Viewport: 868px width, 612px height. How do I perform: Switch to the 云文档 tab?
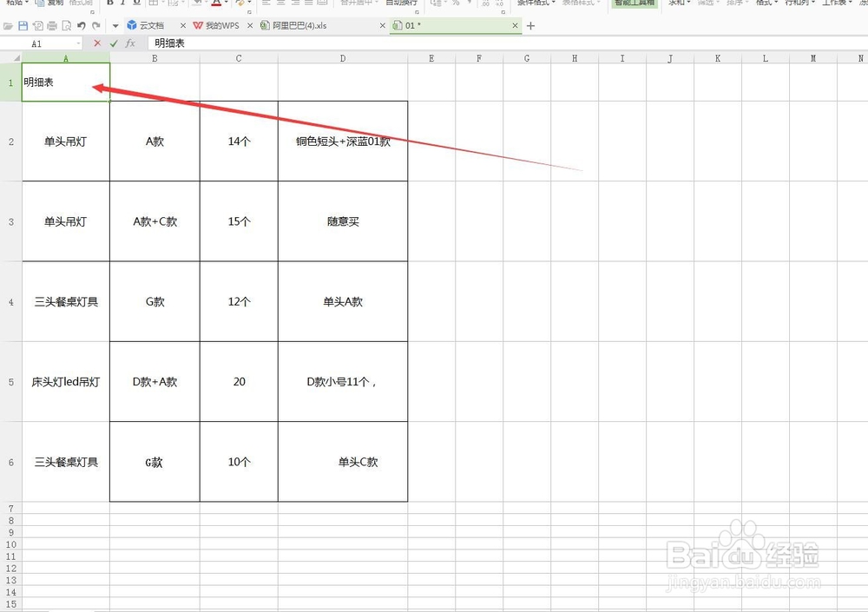(x=148, y=26)
